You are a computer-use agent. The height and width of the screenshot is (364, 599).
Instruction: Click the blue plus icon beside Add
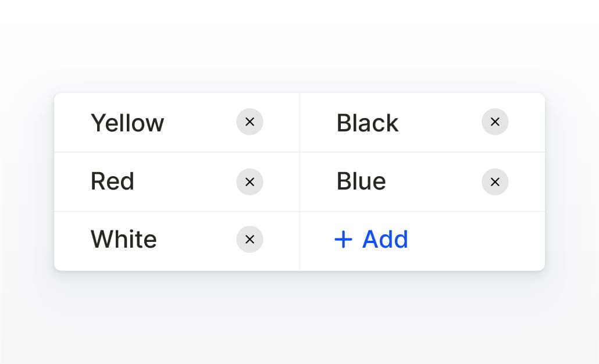pos(344,240)
